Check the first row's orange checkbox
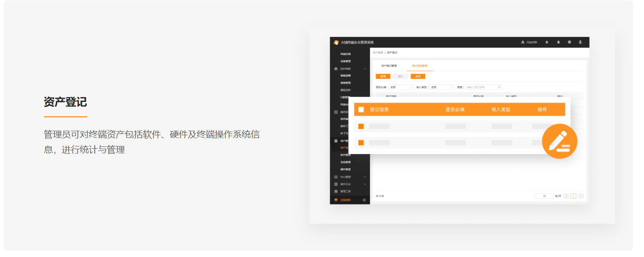This screenshot has width=644, height=257. click(x=361, y=126)
